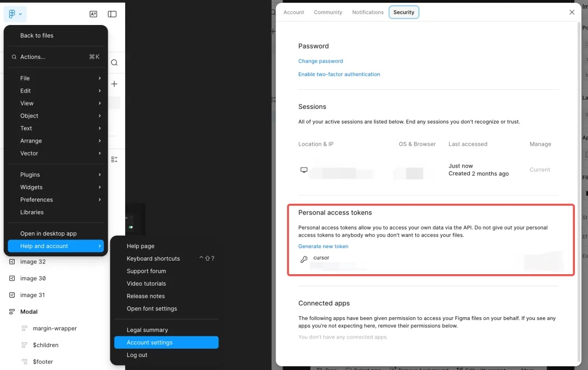Choose Account settings from the submenu

(x=150, y=343)
